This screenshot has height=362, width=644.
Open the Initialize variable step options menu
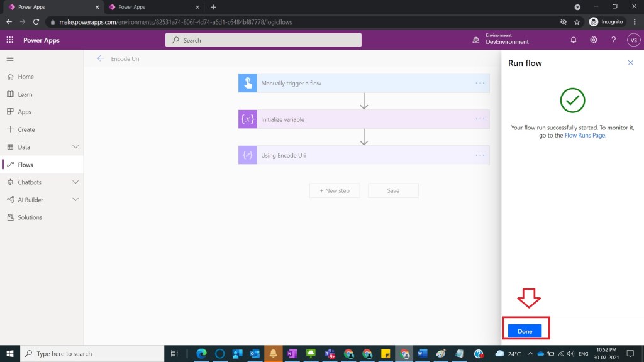point(480,119)
